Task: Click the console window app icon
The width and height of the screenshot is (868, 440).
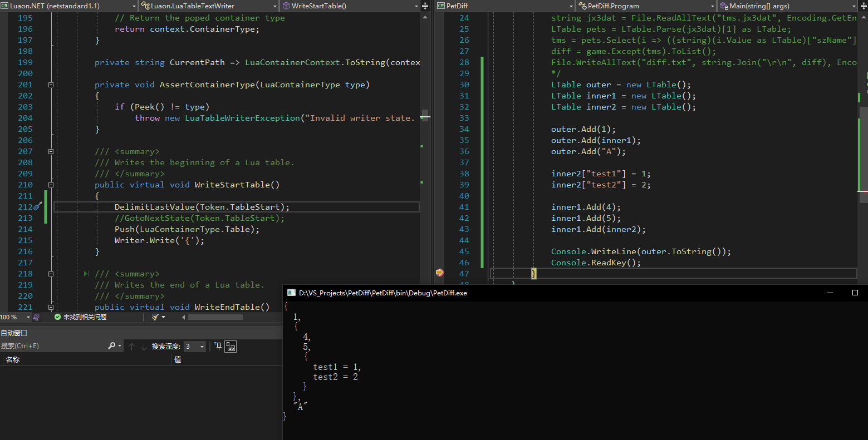Action: click(x=291, y=293)
